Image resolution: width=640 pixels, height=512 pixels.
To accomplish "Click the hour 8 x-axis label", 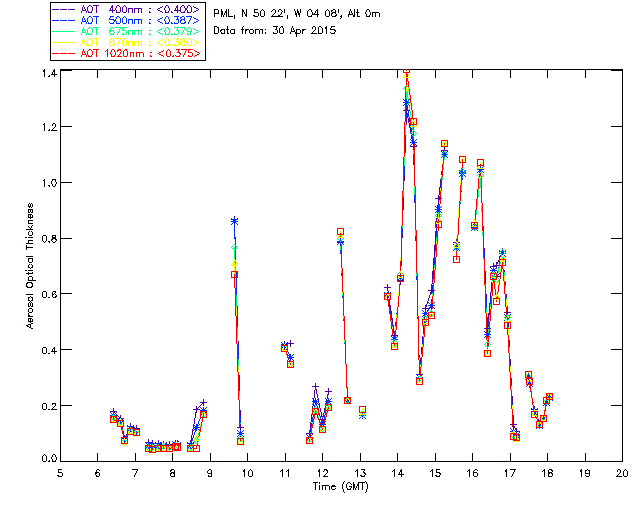I will (x=173, y=473).
